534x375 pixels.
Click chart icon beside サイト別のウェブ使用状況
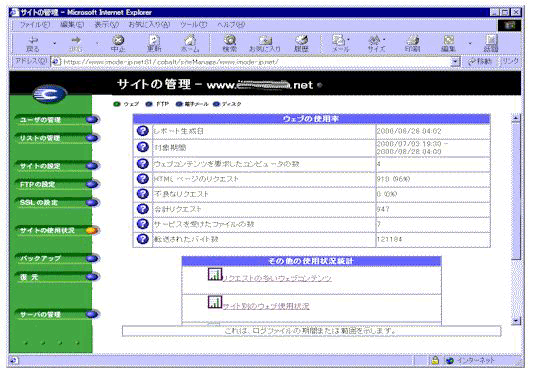(215, 302)
